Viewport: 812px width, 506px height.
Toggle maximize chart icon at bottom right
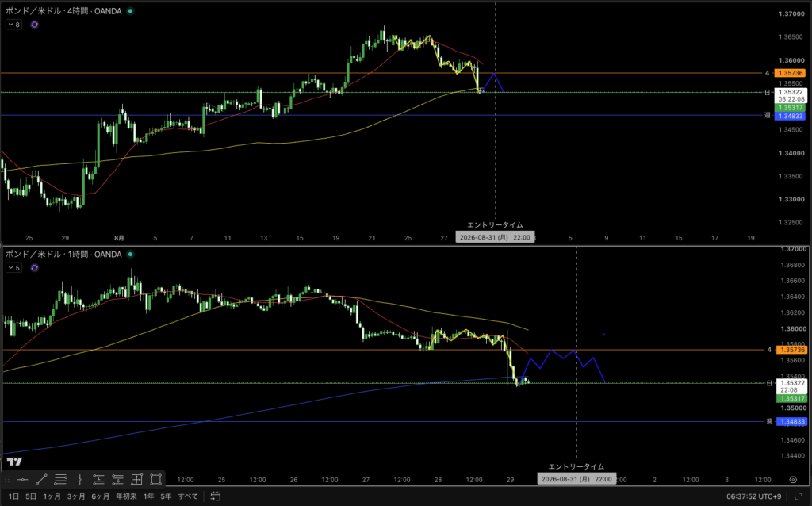[798, 496]
